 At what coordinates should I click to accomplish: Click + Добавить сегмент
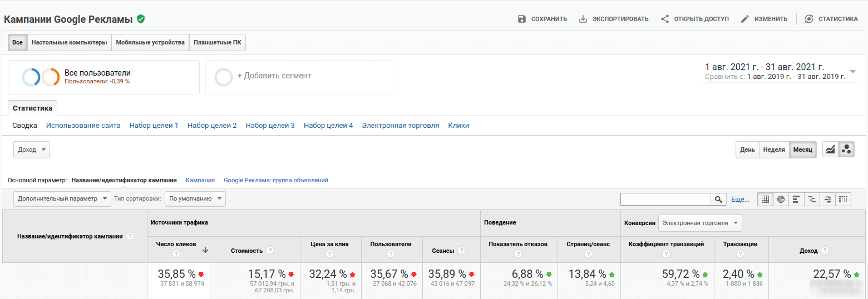[301, 77]
